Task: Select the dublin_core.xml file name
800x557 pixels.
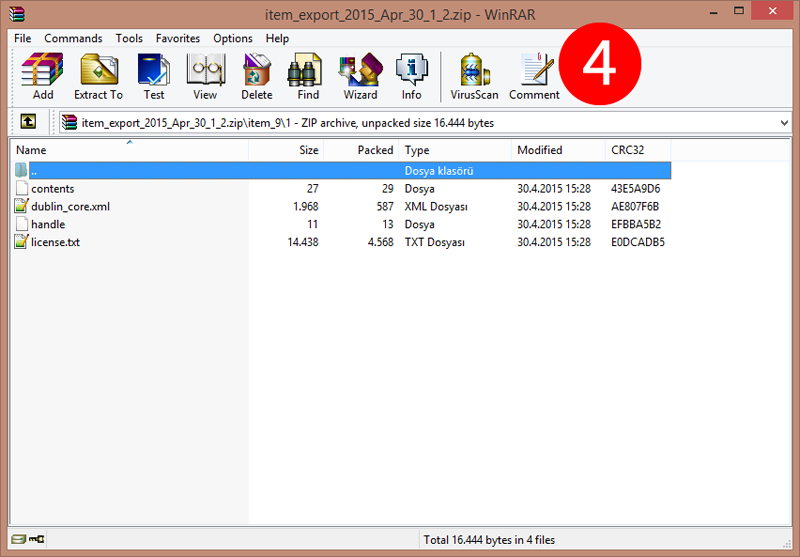Action: [x=70, y=207]
